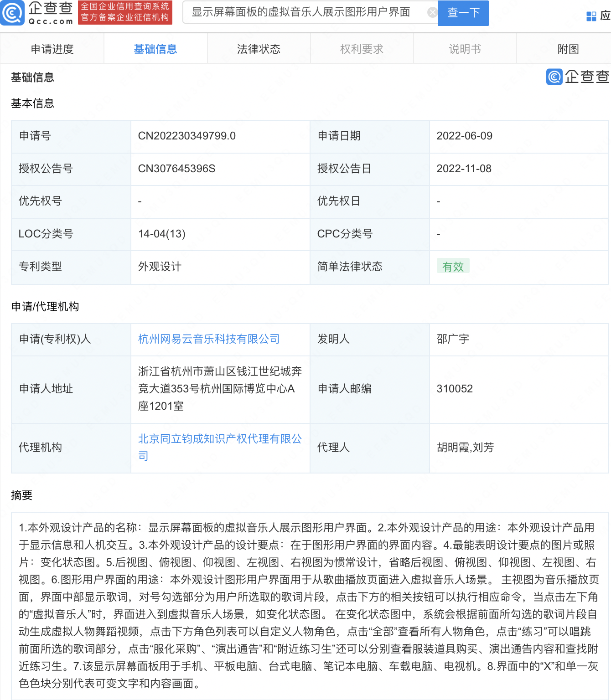Click the 申请号 label cell
This screenshot has height=700, width=611.
coord(71,136)
